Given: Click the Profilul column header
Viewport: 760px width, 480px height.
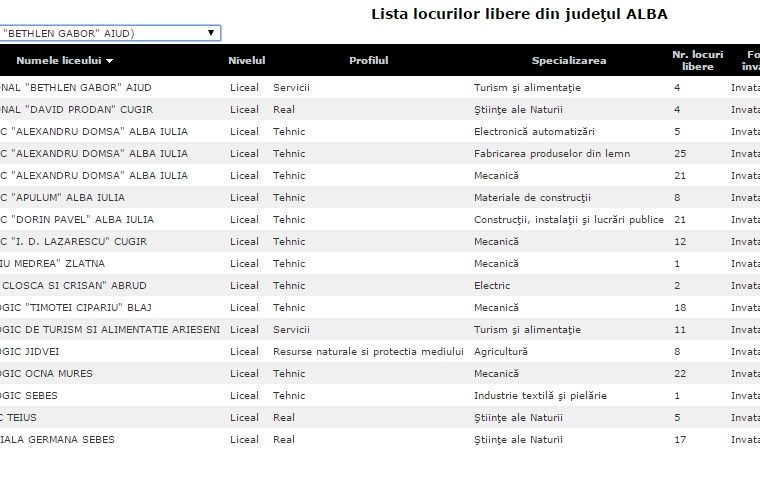Looking at the screenshot, I should point(369,61).
